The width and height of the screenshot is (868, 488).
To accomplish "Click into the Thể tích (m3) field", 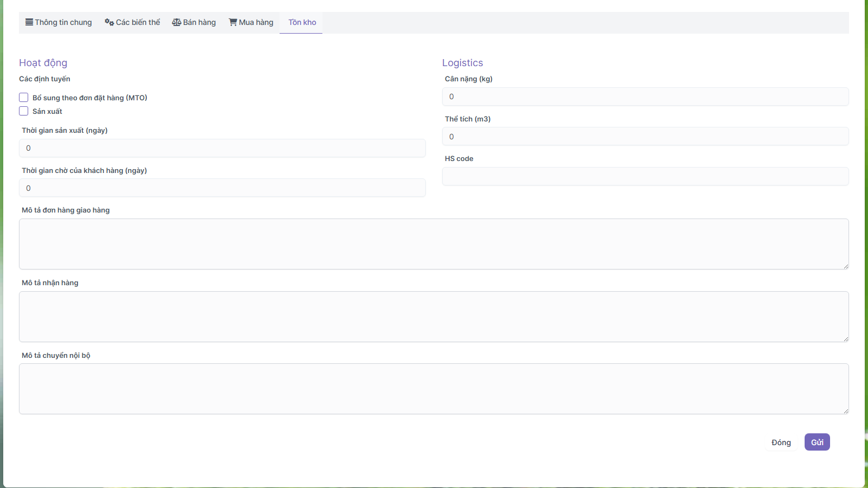I will click(645, 137).
